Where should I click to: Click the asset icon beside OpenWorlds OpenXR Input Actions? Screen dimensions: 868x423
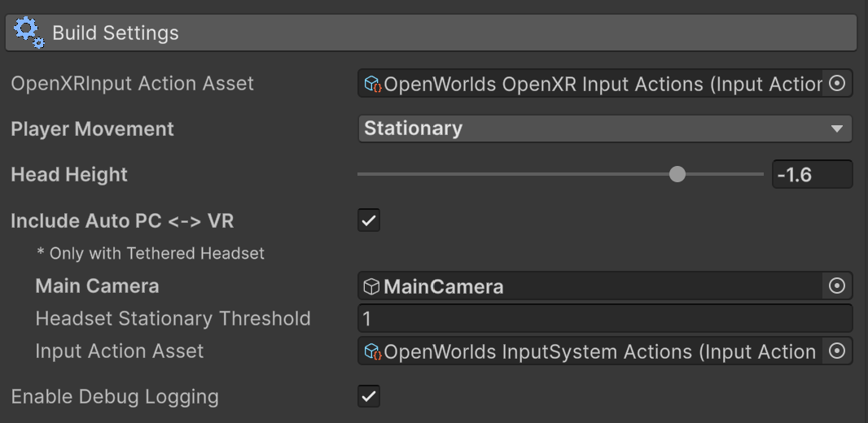(373, 84)
